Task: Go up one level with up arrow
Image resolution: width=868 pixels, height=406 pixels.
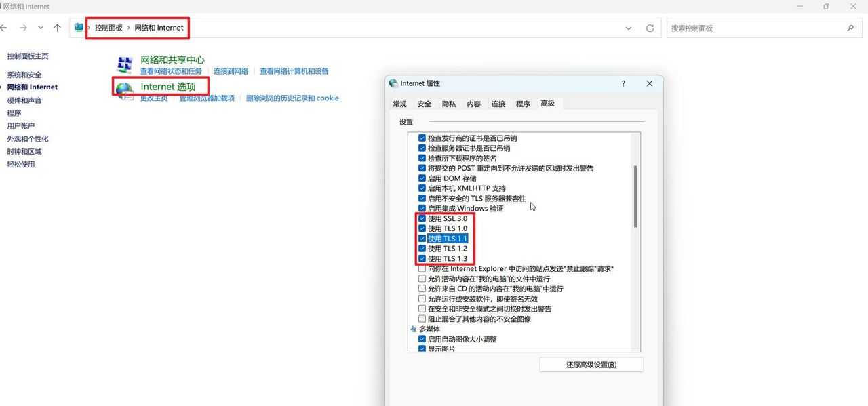Action: tap(58, 28)
